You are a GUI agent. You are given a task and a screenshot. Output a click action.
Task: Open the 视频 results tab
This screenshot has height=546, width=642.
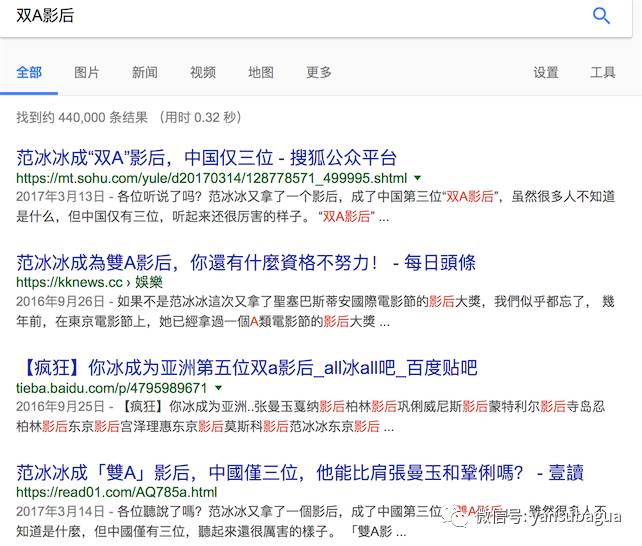203,72
